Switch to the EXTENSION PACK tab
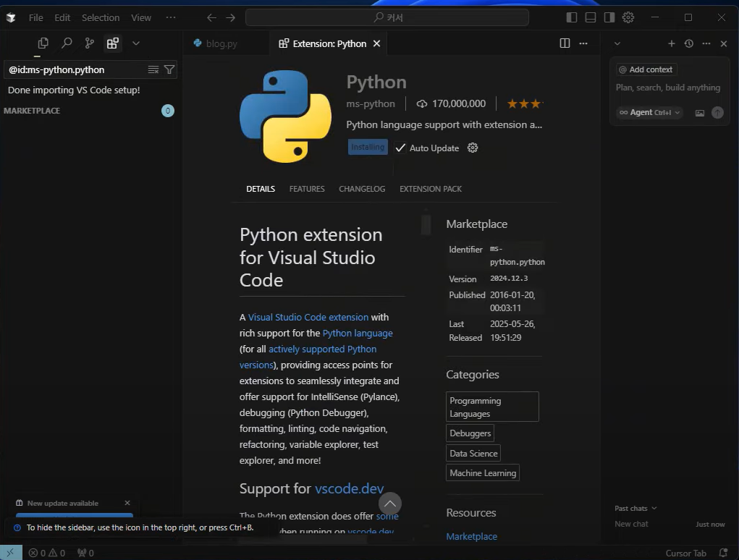739x560 pixels. tap(431, 189)
